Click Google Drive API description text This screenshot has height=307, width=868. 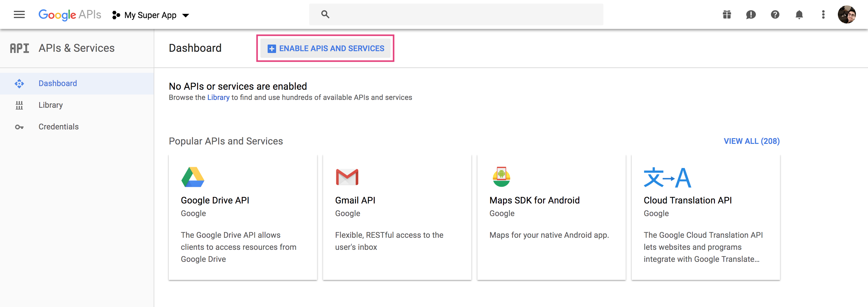[239, 247]
